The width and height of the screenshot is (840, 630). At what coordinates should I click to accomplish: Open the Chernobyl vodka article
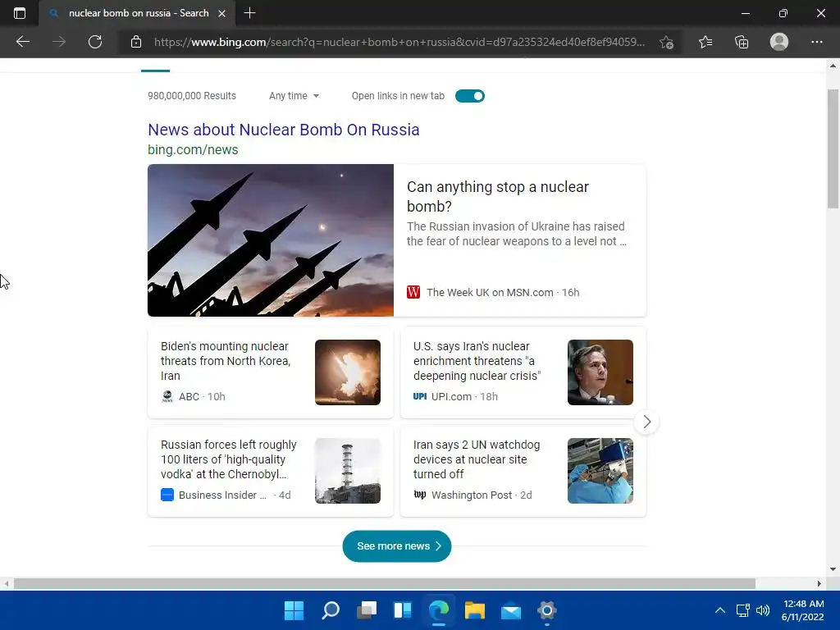click(x=228, y=459)
